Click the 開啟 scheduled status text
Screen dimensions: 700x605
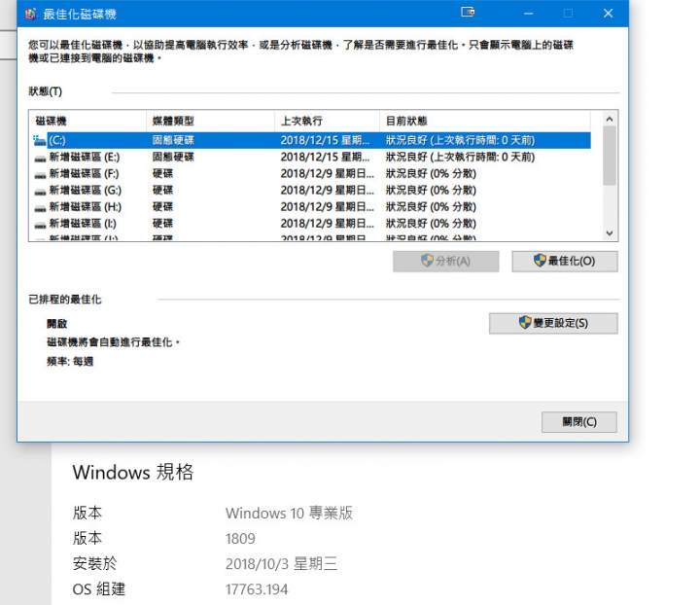[56, 323]
